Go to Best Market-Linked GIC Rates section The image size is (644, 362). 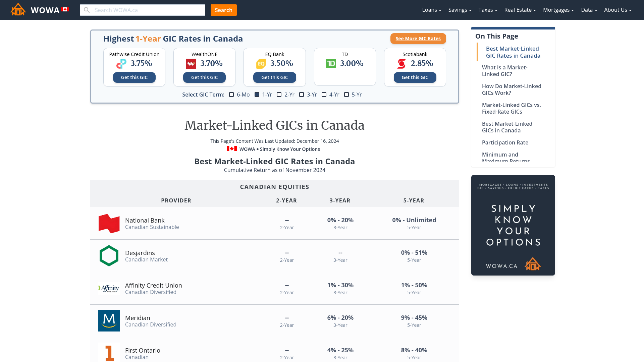[x=513, y=52]
